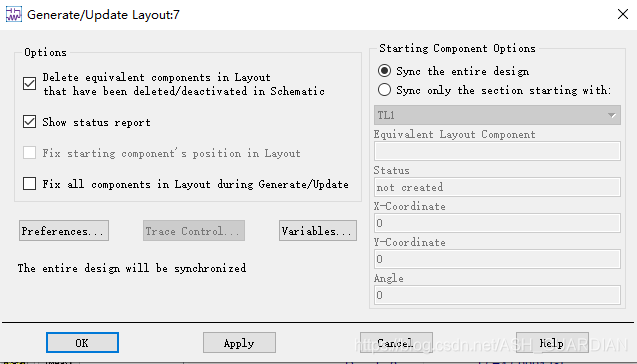Click the Status field showing not created
The width and height of the screenshot is (637, 364).
pyautogui.click(x=497, y=187)
